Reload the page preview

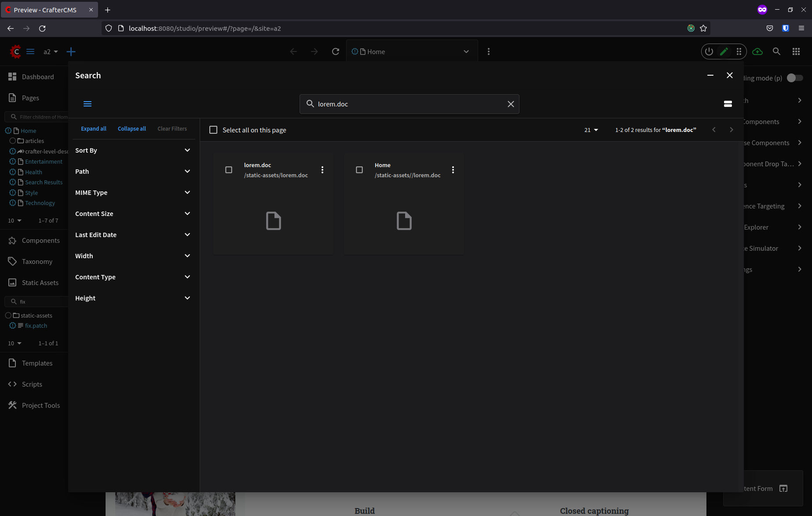[x=336, y=51]
